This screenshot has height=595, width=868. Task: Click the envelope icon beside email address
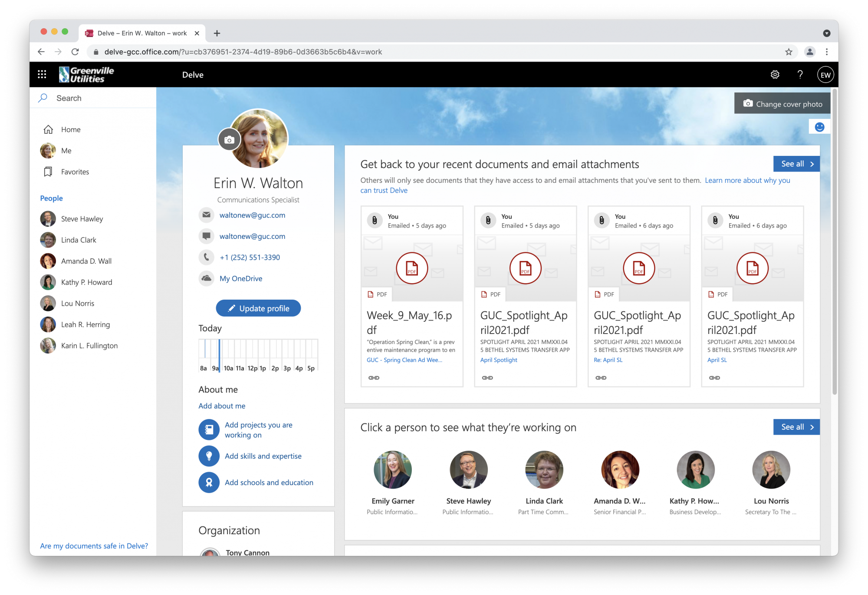point(207,215)
